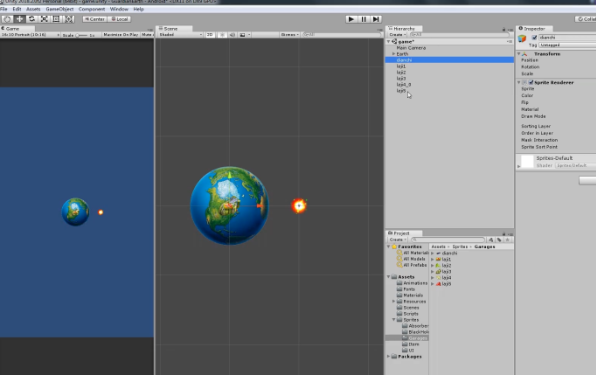
Task: Select the Rect transform tool
Action: pyautogui.click(x=56, y=19)
